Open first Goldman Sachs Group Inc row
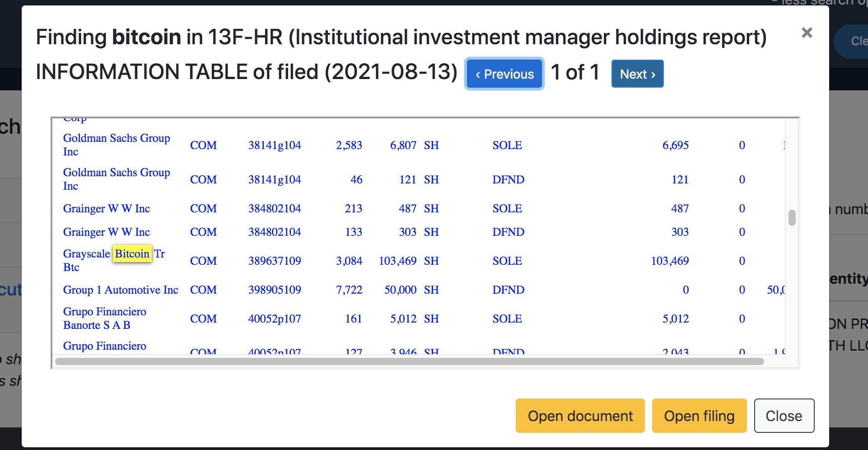This screenshot has width=868, height=450. 117,145
